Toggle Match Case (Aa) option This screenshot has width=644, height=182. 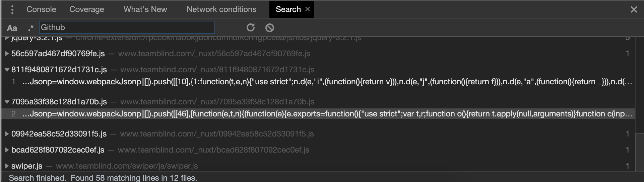12,28
